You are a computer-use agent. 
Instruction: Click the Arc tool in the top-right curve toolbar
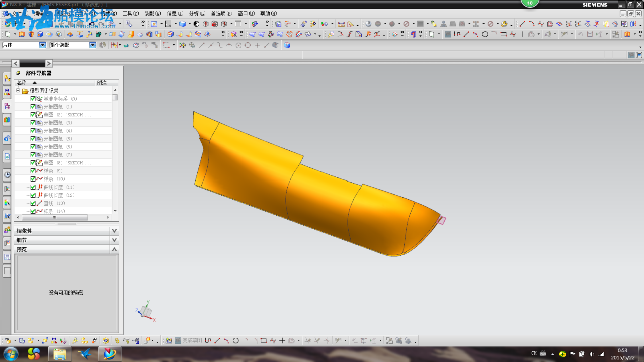[x=531, y=24]
